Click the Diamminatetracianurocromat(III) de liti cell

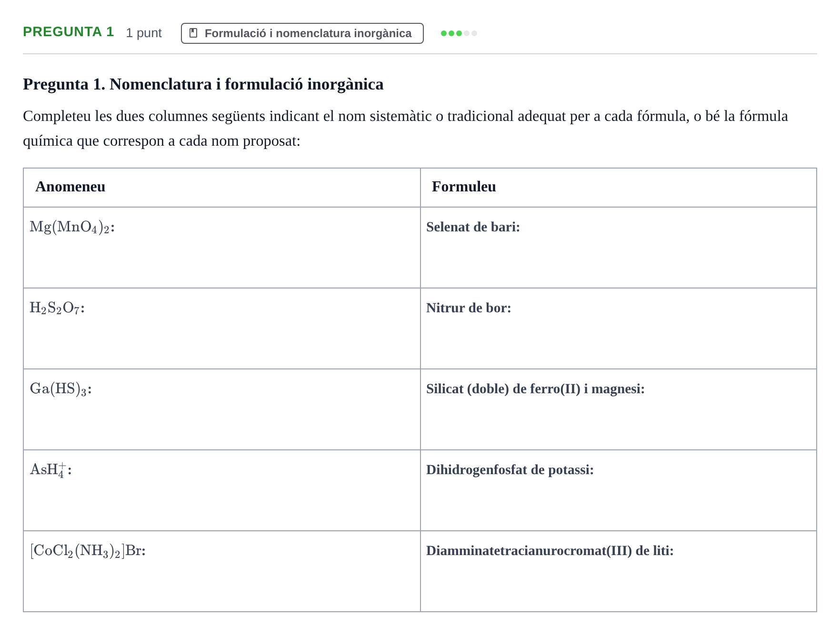tap(619, 571)
